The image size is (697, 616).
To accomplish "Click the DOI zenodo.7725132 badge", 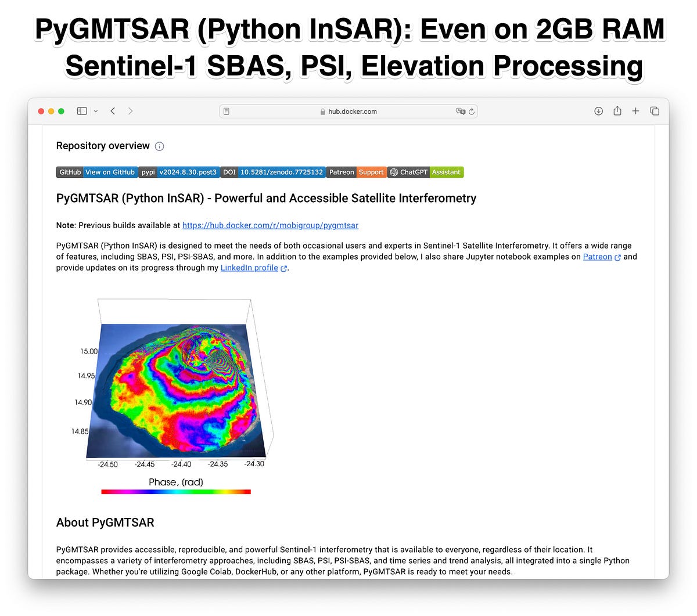I will 281,172.
